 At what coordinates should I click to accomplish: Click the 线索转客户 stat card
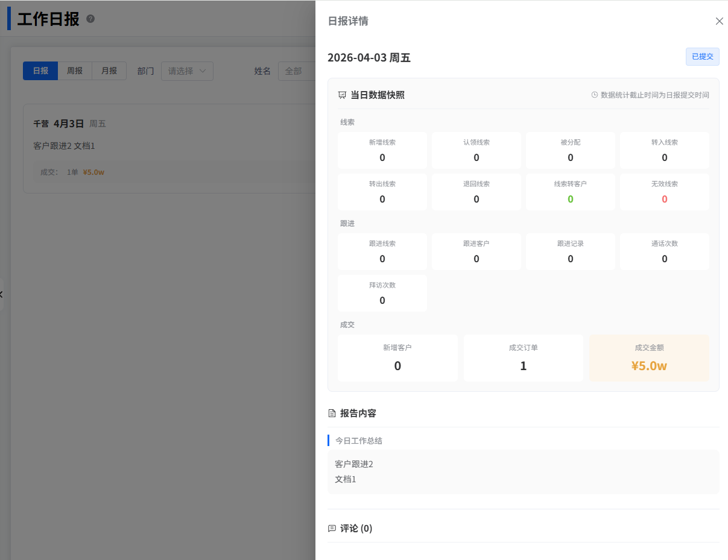570,192
